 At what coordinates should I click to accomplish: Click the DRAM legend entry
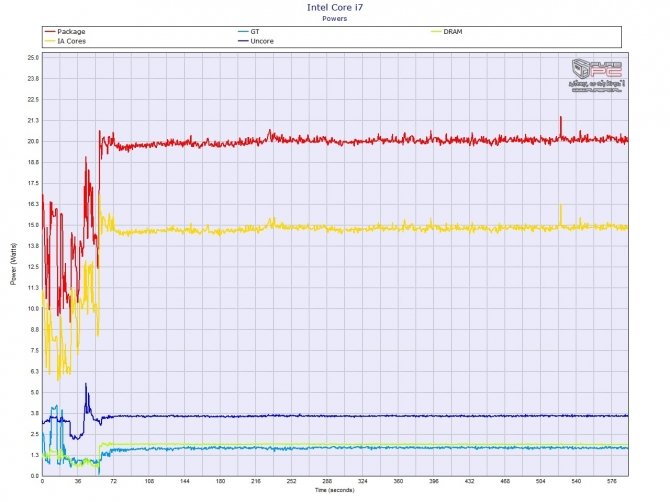(x=447, y=32)
